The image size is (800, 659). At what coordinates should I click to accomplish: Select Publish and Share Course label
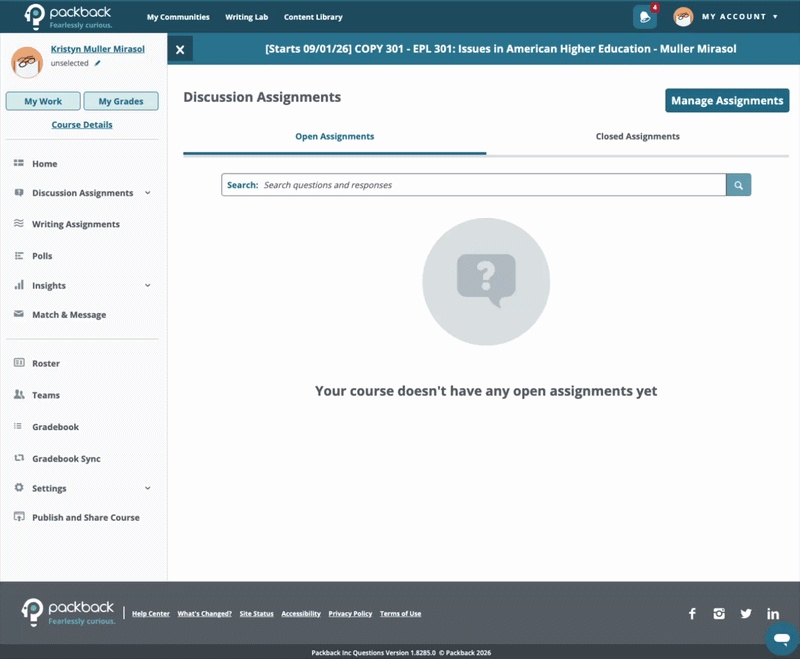click(x=86, y=518)
